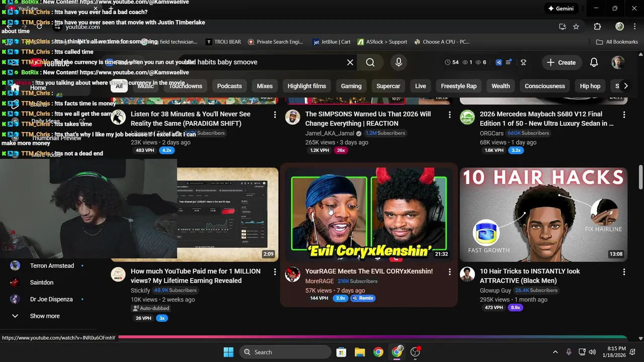This screenshot has height=362, width=644.
Task: Open Jamel_AKA_Jamal channel avatar
Action: click(293, 117)
